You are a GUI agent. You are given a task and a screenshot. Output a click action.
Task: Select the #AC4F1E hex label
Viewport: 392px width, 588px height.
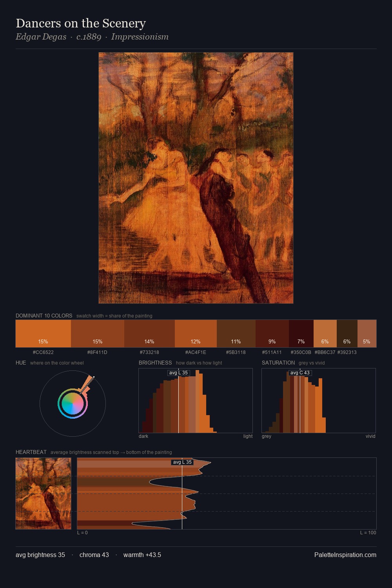click(196, 352)
